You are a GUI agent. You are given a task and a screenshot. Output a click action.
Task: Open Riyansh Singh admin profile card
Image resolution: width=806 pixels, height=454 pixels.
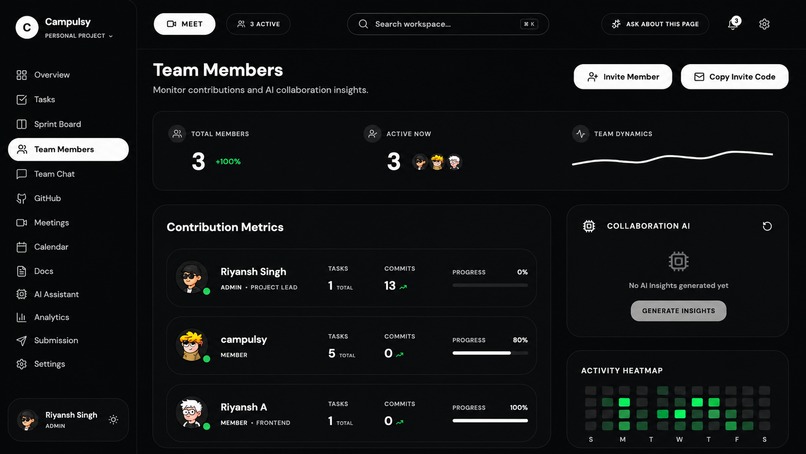click(x=68, y=420)
